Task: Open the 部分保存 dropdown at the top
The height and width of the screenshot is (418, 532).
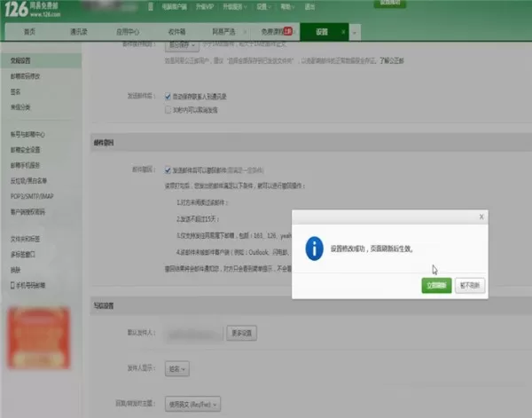Action: pos(182,45)
